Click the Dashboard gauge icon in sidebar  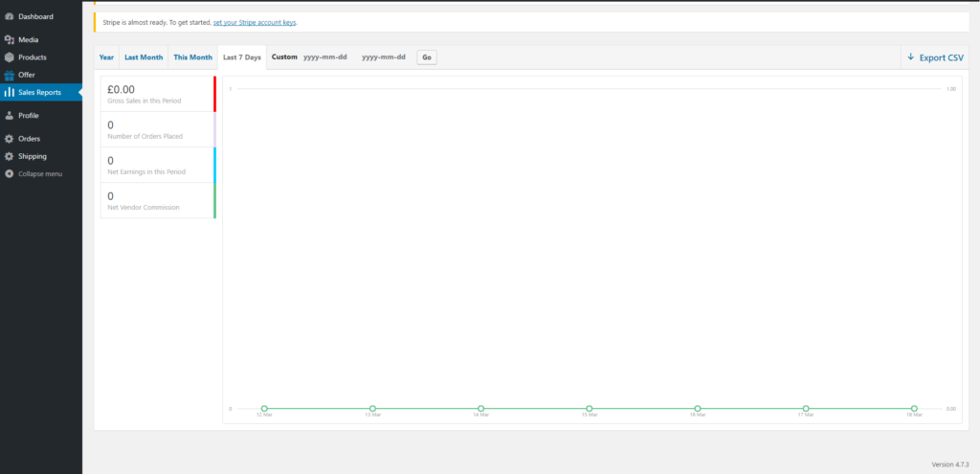click(10, 17)
